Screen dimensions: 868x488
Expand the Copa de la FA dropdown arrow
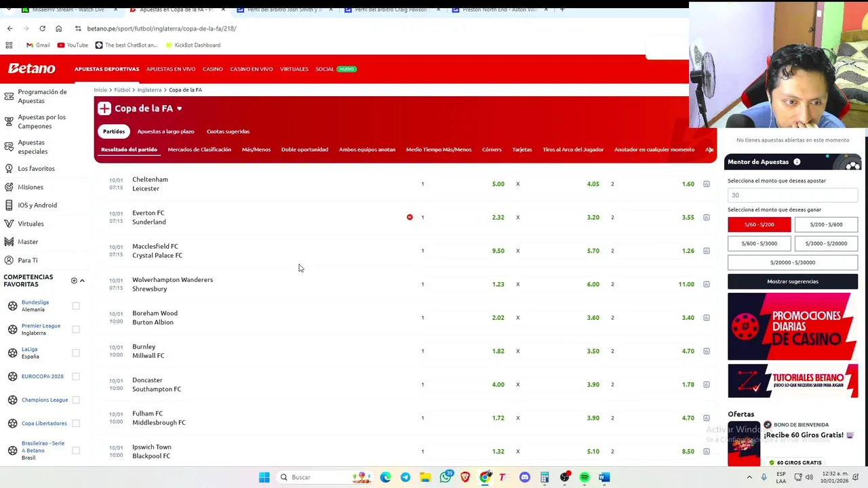pyautogui.click(x=179, y=108)
